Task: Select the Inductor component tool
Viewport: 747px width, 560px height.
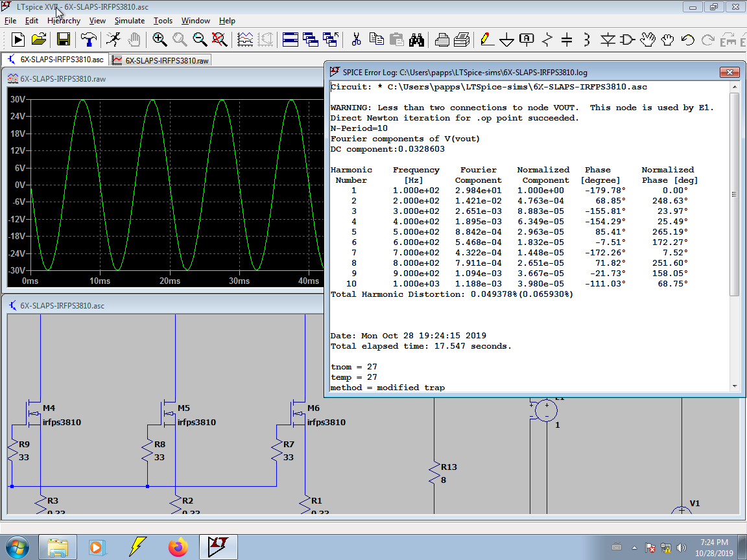Action: tap(586, 40)
